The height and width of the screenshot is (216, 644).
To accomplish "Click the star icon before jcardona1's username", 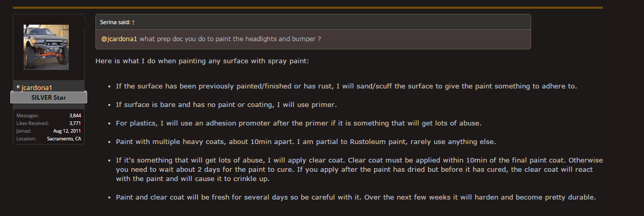I will click(18, 88).
